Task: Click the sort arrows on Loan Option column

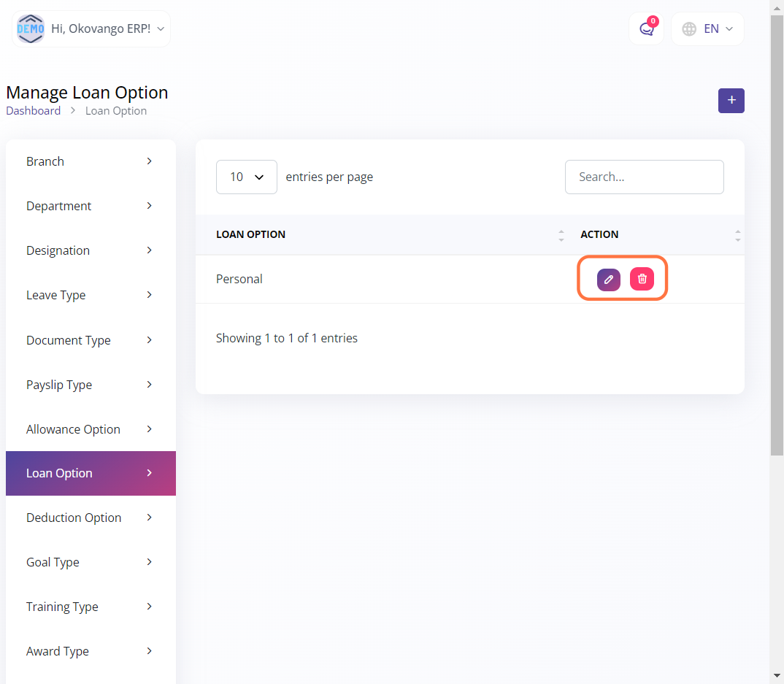Action: pos(561,235)
